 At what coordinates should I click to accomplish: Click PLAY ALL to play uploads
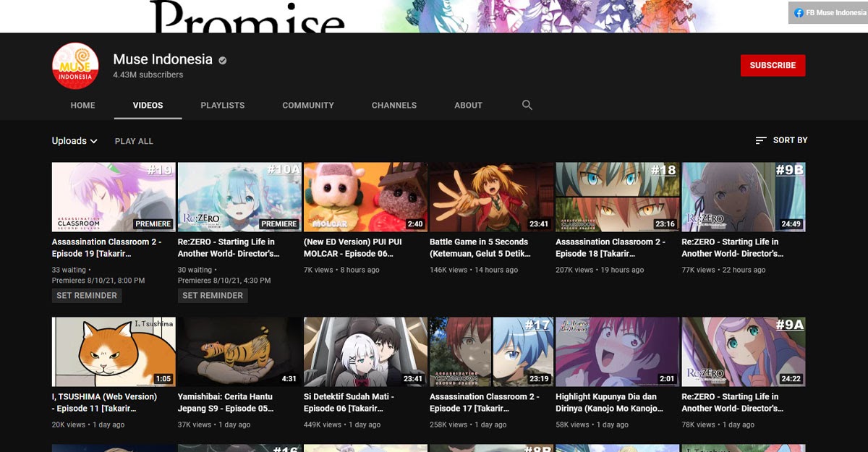(x=133, y=140)
